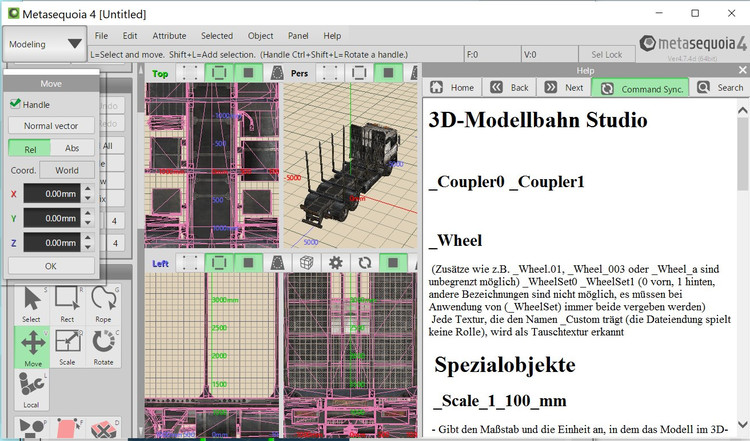Pick the Rope selection tool
This screenshot has width=750, height=441.
pyautogui.click(x=102, y=302)
